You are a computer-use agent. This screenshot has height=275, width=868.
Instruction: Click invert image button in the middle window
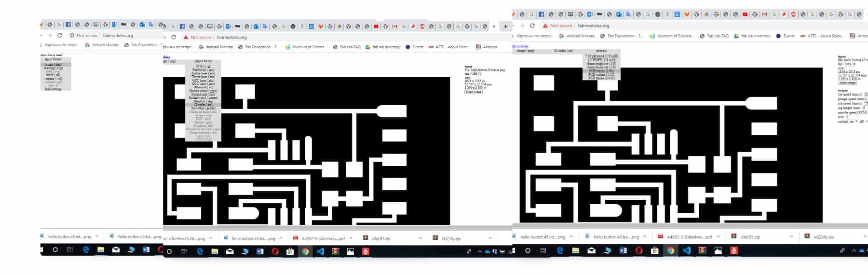pos(474,92)
